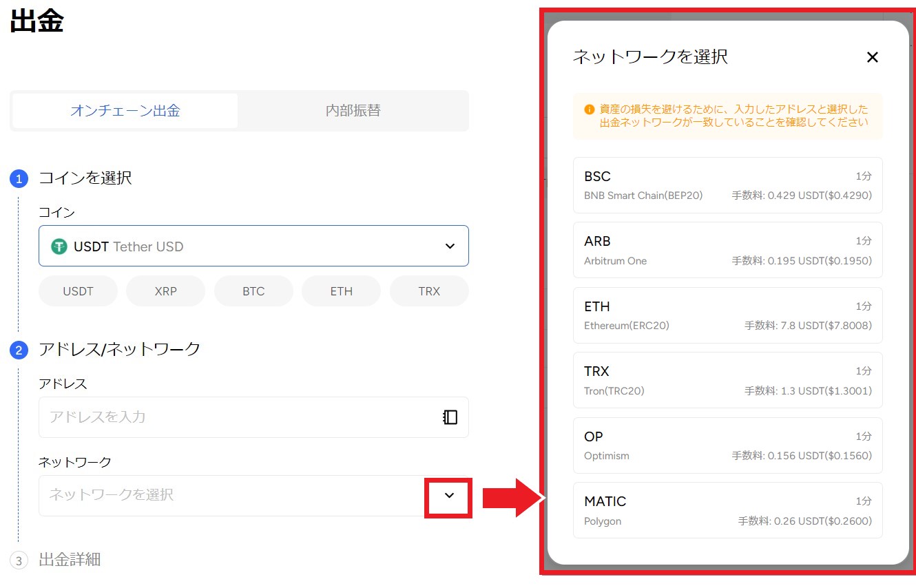Click the orange warning info icon
Viewport: 916px width, 588px height.
pos(590,109)
